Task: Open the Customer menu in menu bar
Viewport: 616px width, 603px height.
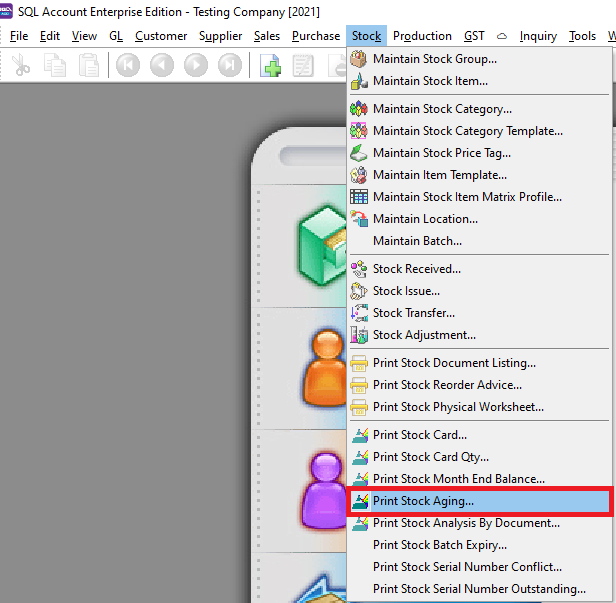Action: pos(161,36)
